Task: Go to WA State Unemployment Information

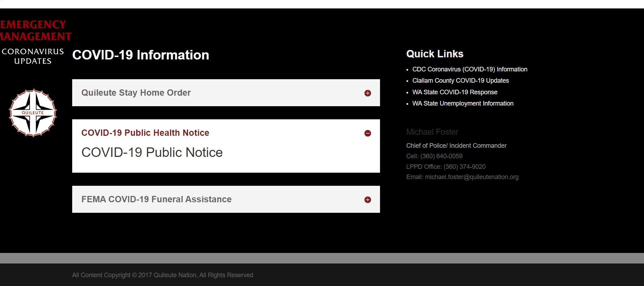Action: 462,103
